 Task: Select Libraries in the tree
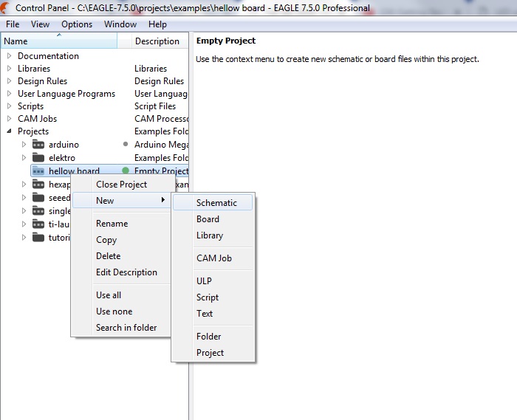(34, 69)
